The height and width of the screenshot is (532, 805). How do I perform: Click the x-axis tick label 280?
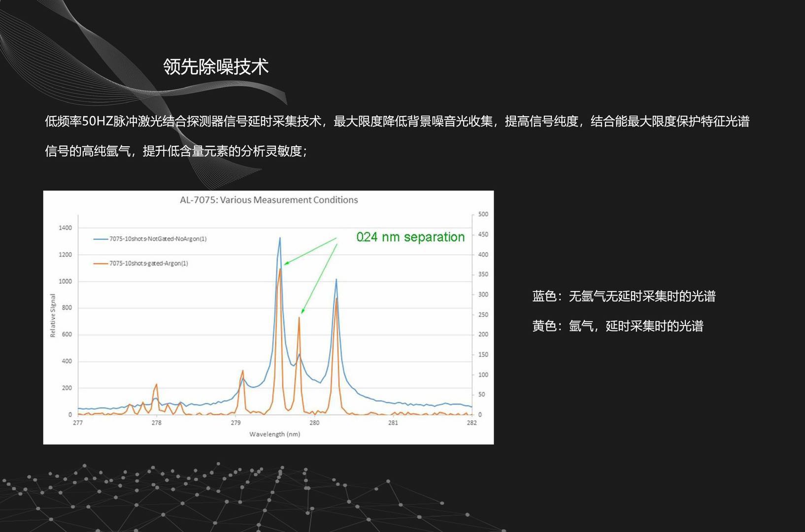tap(314, 423)
